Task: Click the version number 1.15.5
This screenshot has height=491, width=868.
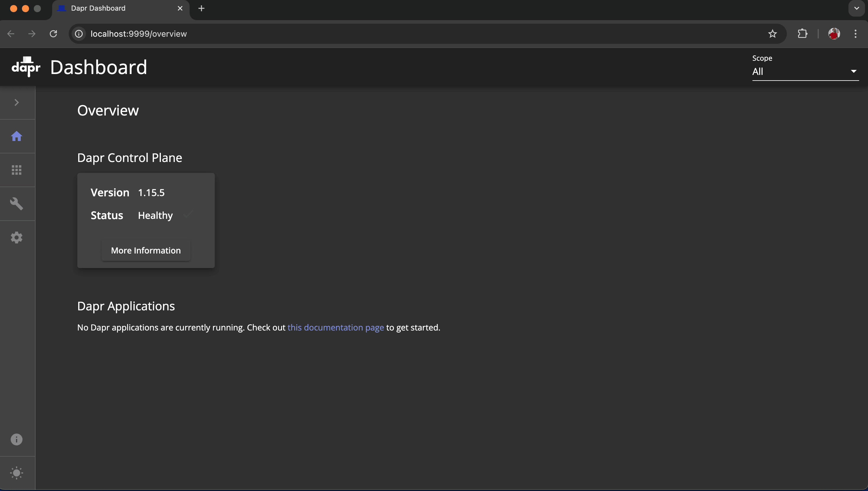Action: pyautogui.click(x=151, y=192)
